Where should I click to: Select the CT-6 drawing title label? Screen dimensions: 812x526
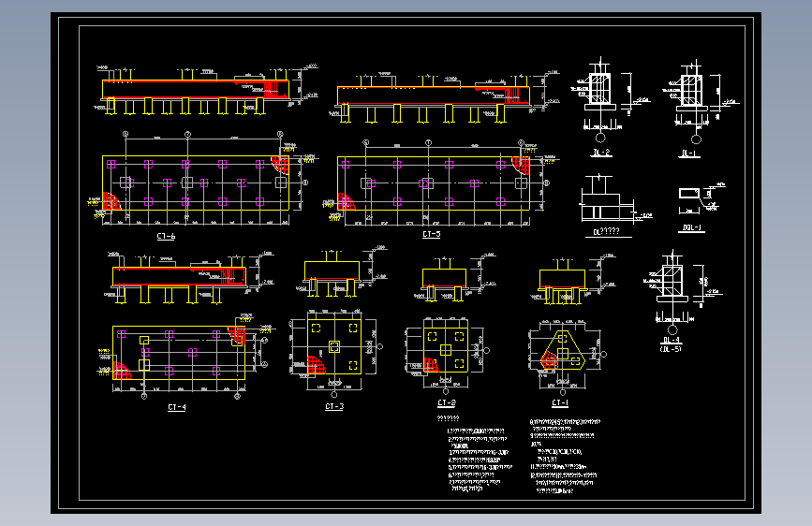pos(166,236)
